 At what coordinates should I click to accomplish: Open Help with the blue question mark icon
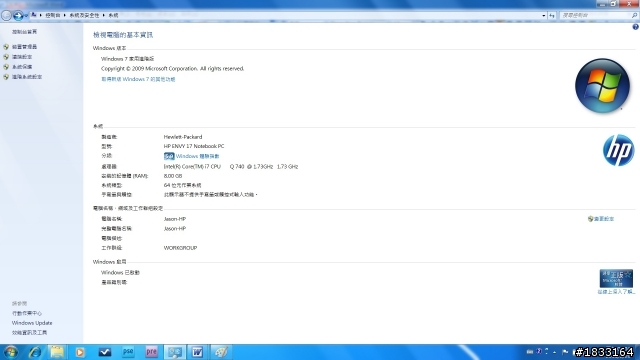pos(636,27)
